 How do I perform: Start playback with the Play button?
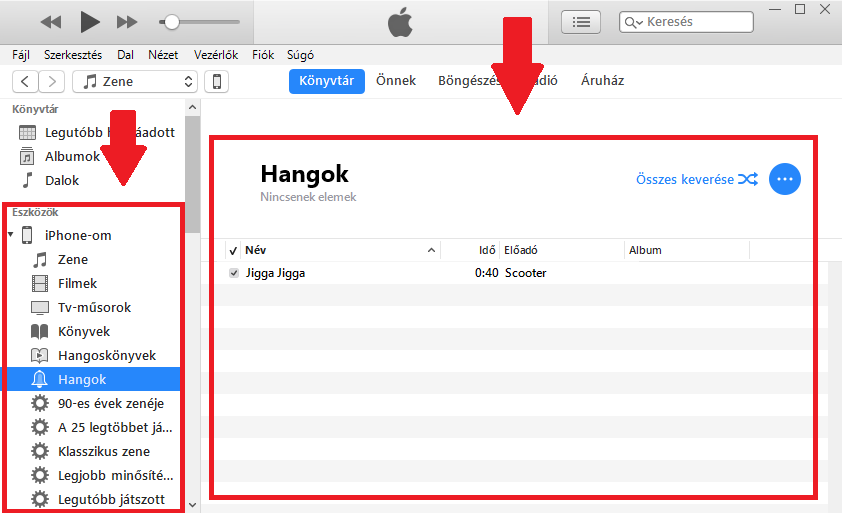[90, 22]
